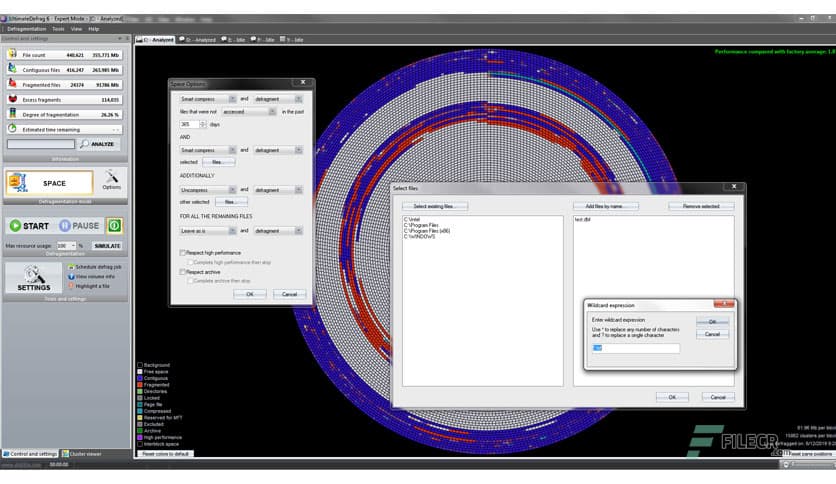
Task: Toggle Complete high performance then stop
Action: click(x=190, y=262)
